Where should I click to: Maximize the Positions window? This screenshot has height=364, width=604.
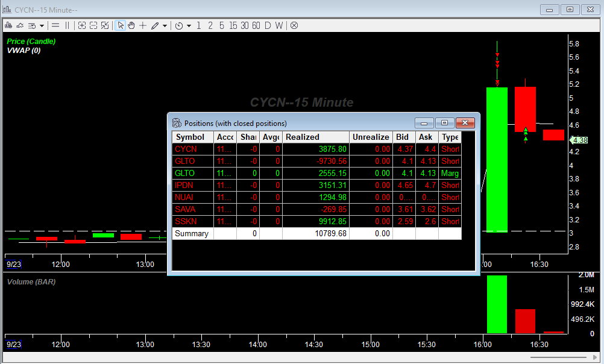[x=444, y=123]
